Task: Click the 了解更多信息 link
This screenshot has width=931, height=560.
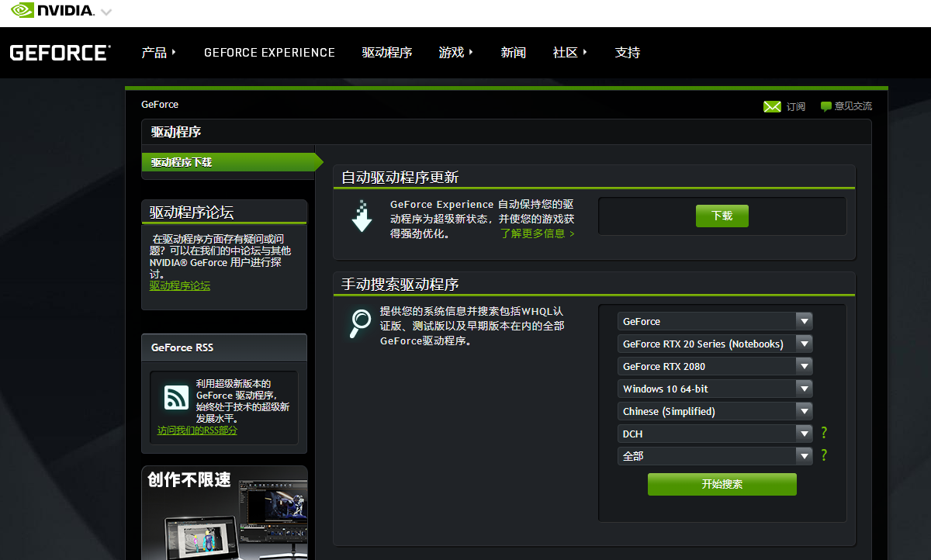Action: click(x=538, y=233)
